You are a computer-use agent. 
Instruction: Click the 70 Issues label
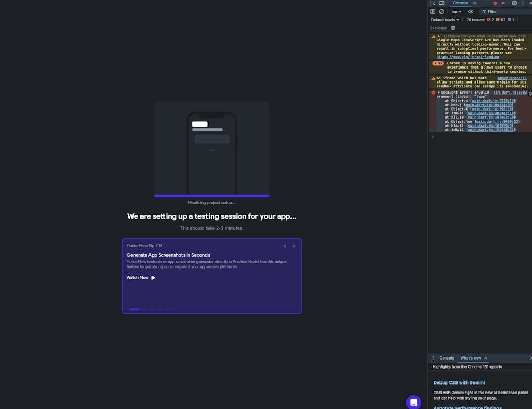coord(475,20)
